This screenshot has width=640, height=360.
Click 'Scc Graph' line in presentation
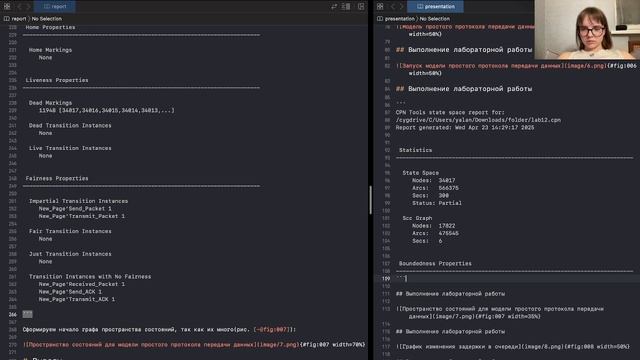[417, 218]
